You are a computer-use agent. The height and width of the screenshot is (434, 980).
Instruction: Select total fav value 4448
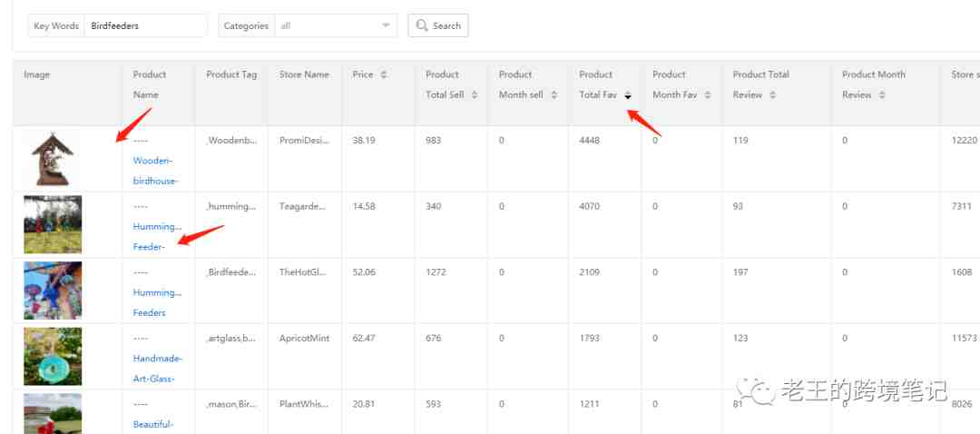590,141
